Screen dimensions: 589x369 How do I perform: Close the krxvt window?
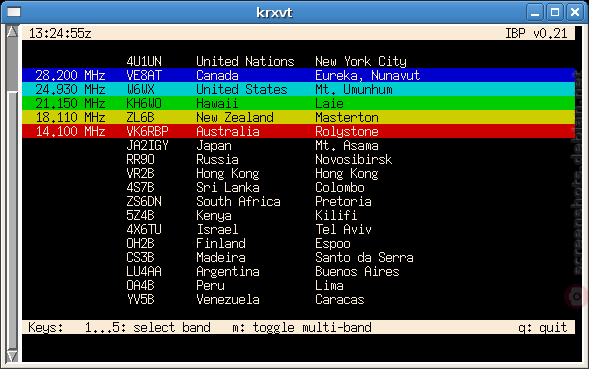click(575, 12)
